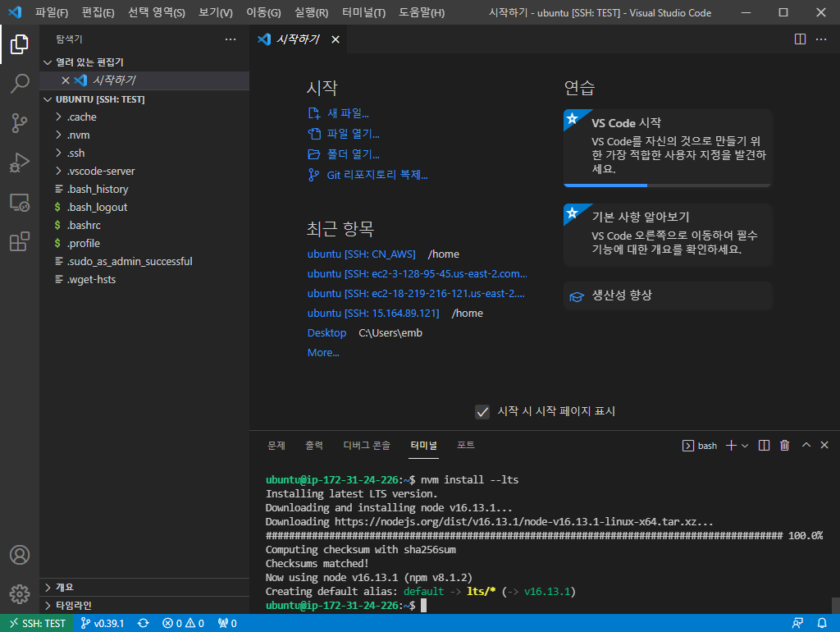
Task: Click the forwarded ports status item
Action: (227, 623)
